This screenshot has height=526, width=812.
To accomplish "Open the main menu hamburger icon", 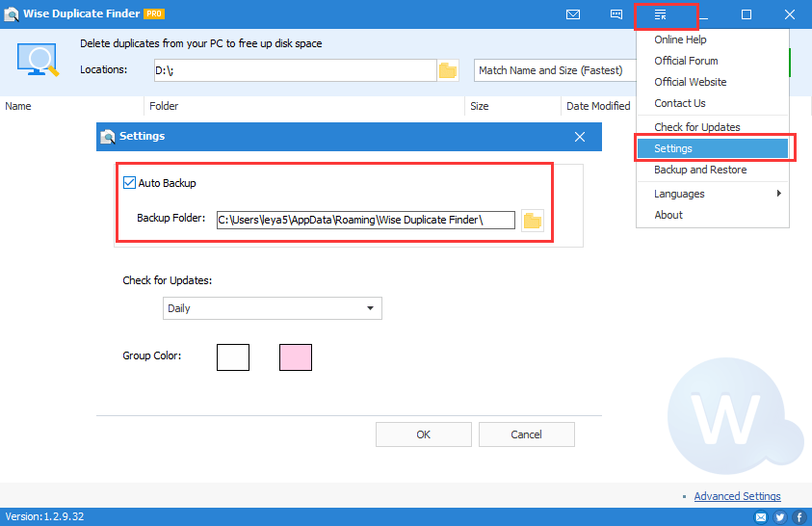I will tap(660, 14).
